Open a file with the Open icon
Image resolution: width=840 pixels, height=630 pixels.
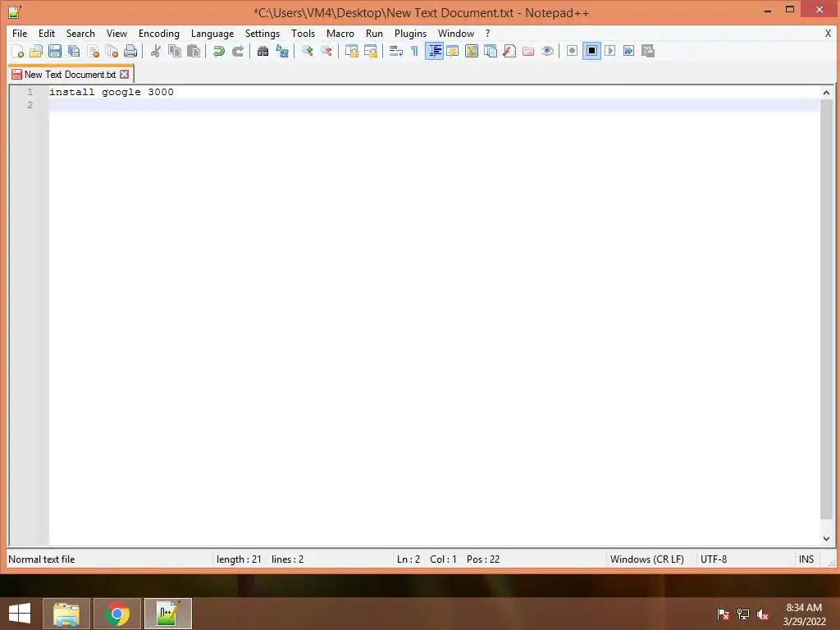(36, 51)
